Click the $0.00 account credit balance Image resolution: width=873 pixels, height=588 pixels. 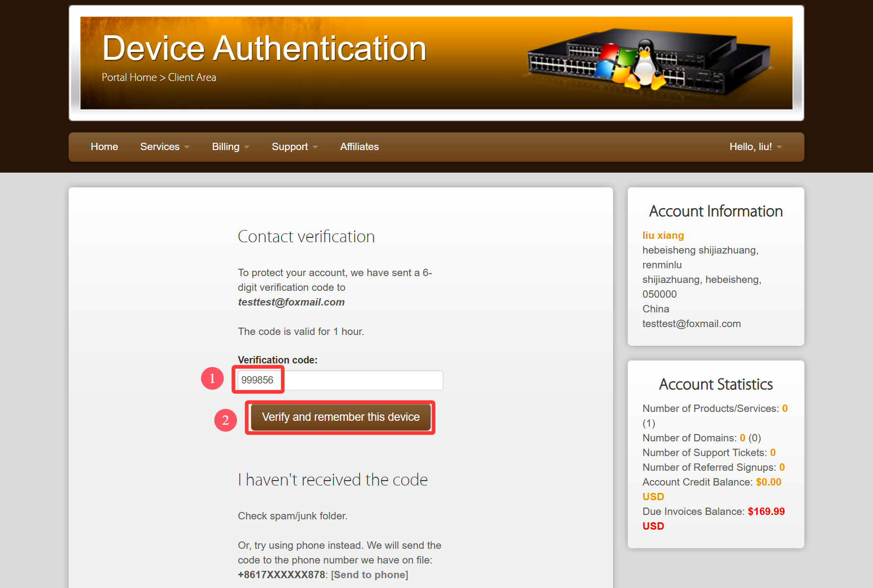click(768, 482)
